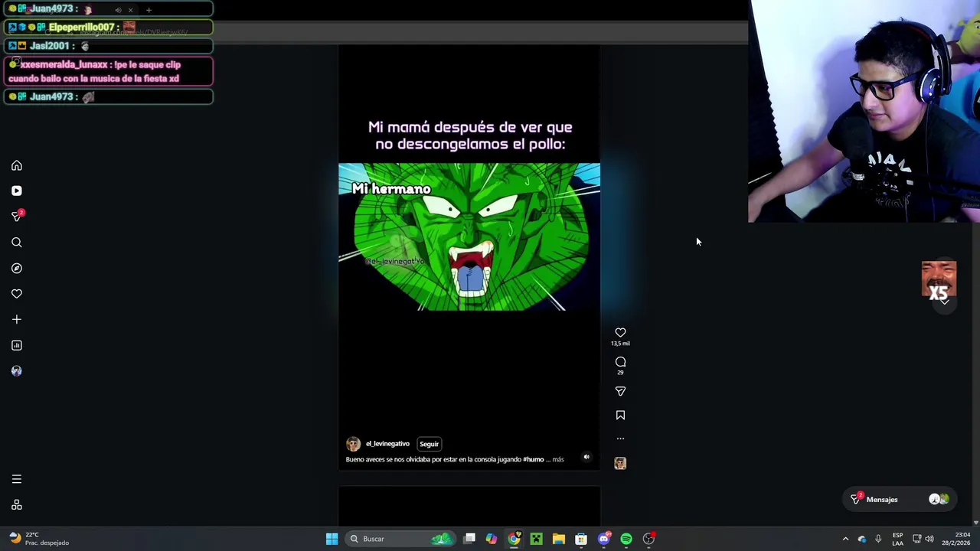Open Minecraft from taskbar
Viewport: 980px width, 551px height.
click(x=536, y=539)
